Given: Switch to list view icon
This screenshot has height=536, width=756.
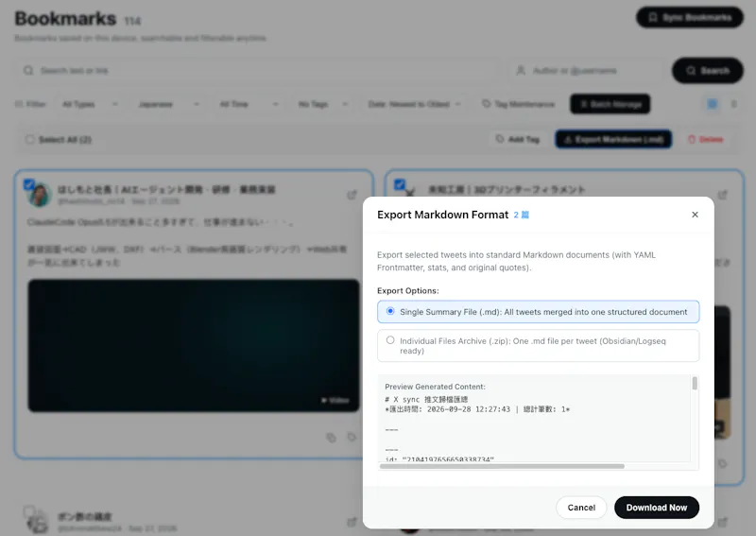Looking at the screenshot, I should click(733, 104).
